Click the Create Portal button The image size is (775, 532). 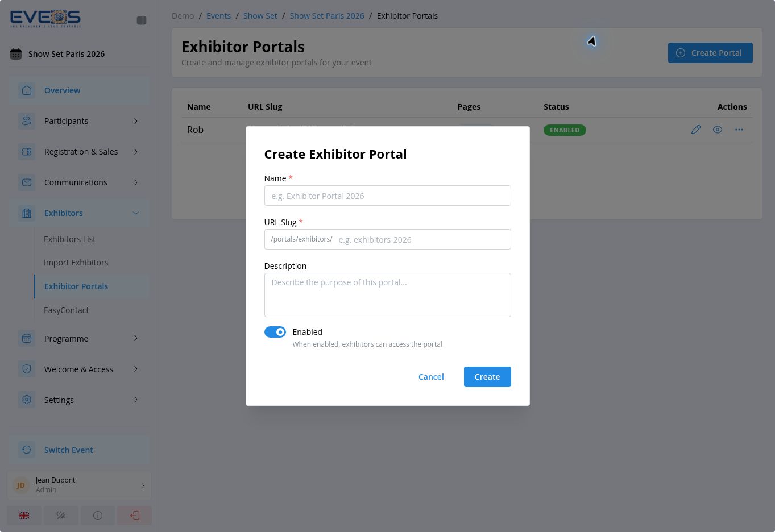coord(710,53)
